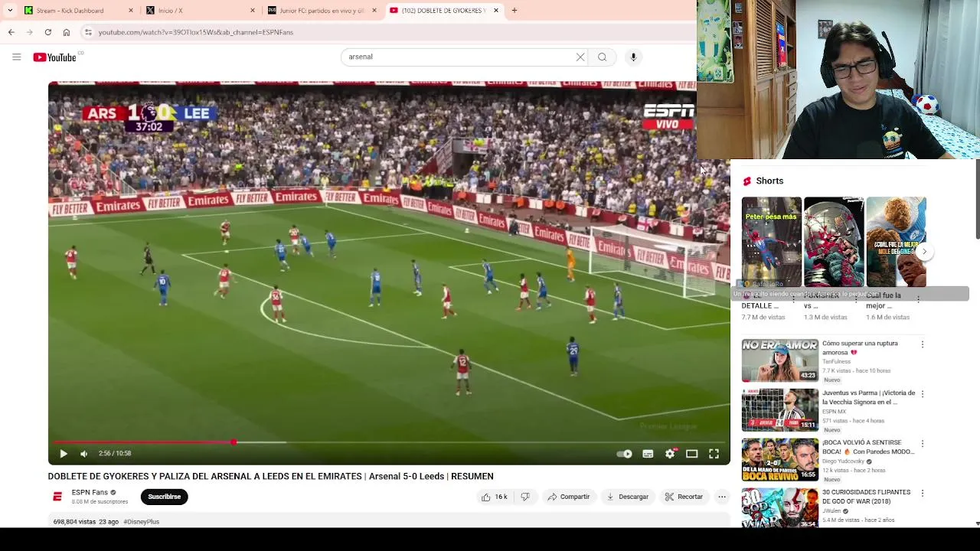This screenshot has width=980, height=551.
Task: Switch to the Junior FC tab
Action: pyautogui.click(x=322, y=11)
